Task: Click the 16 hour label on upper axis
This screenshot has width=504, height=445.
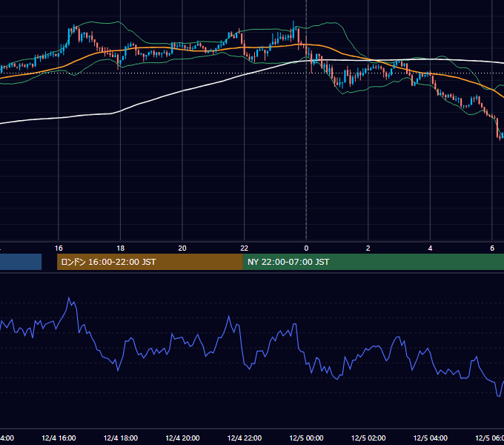Action: (59, 248)
